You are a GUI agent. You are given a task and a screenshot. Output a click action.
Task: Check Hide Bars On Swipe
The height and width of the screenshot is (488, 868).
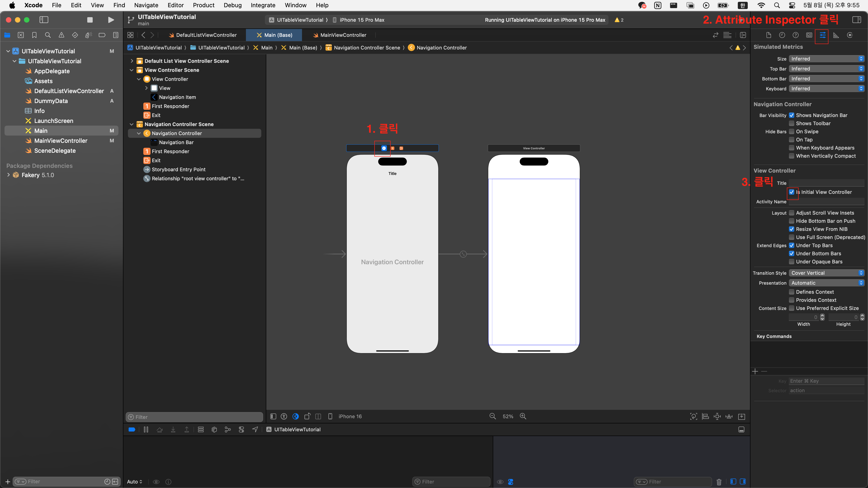[x=792, y=131]
